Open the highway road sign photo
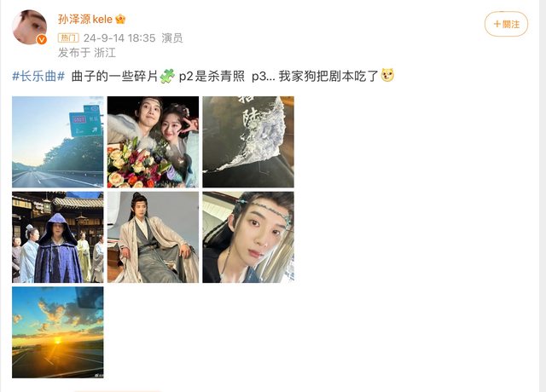Image resolution: width=546 pixels, height=392 pixels. click(58, 142)
